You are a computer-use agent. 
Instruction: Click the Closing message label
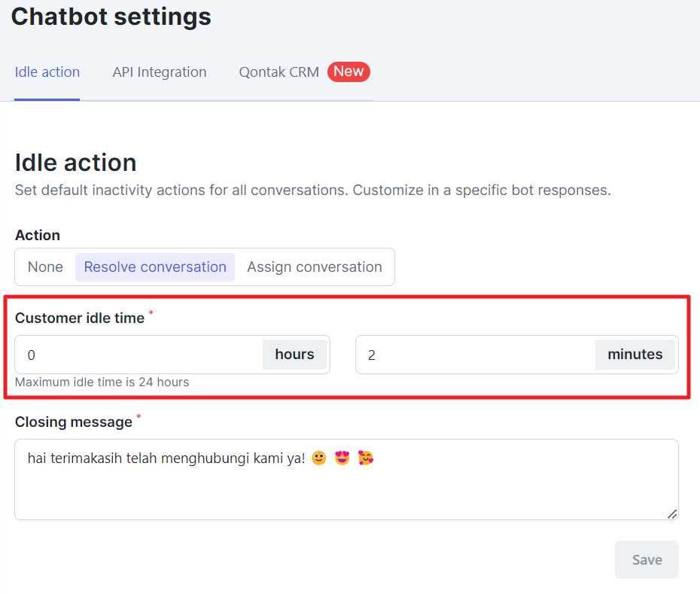pos(74,422)
